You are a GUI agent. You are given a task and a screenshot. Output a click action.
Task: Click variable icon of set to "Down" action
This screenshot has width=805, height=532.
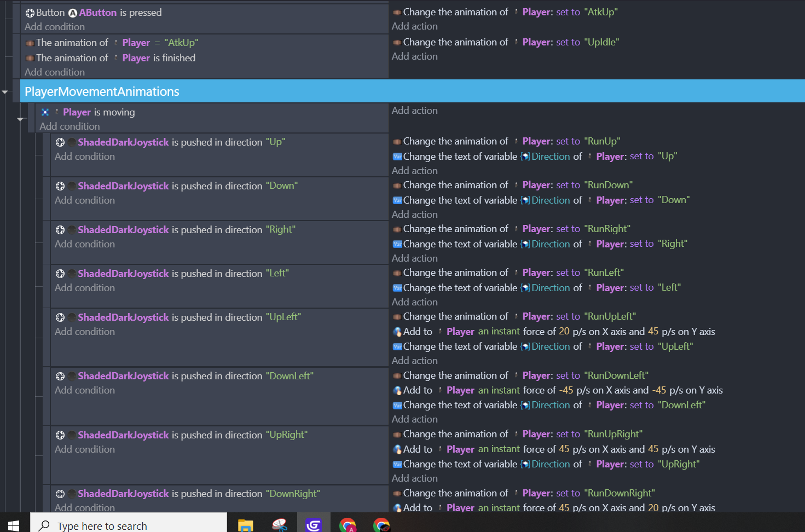398,200
